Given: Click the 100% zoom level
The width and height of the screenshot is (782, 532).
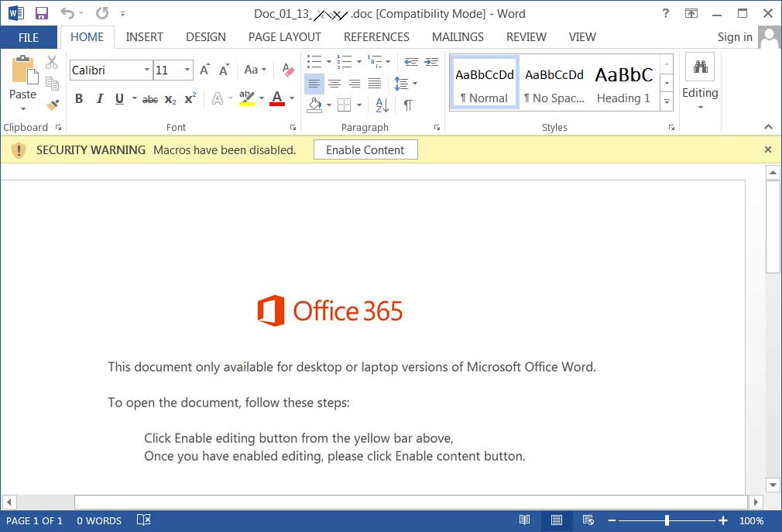Looking at the screenshot, I should (752, 520).
